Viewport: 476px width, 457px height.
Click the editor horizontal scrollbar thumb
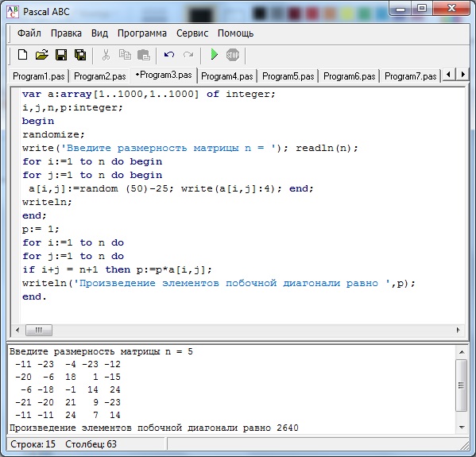coord(39,330)
